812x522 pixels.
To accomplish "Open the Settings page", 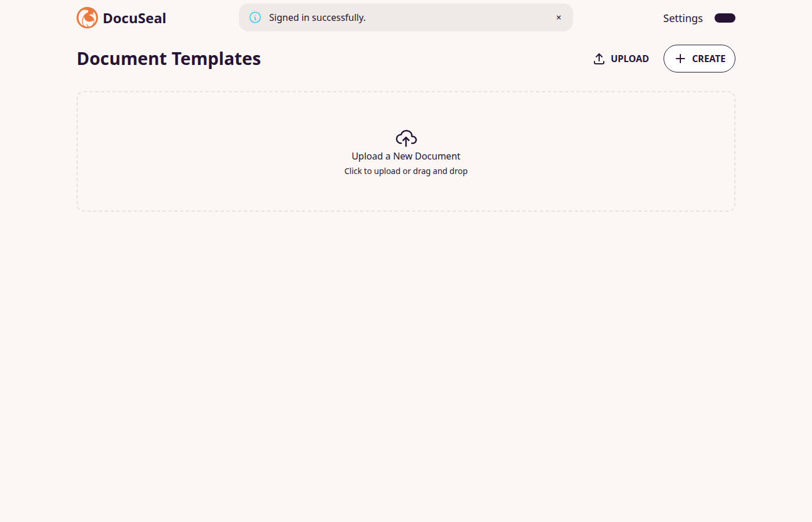I will 683,18.
